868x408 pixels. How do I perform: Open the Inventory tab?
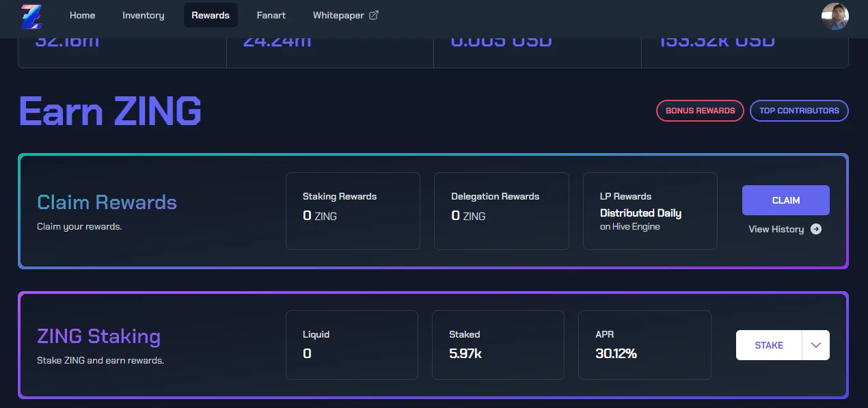(x=144, y=15)
